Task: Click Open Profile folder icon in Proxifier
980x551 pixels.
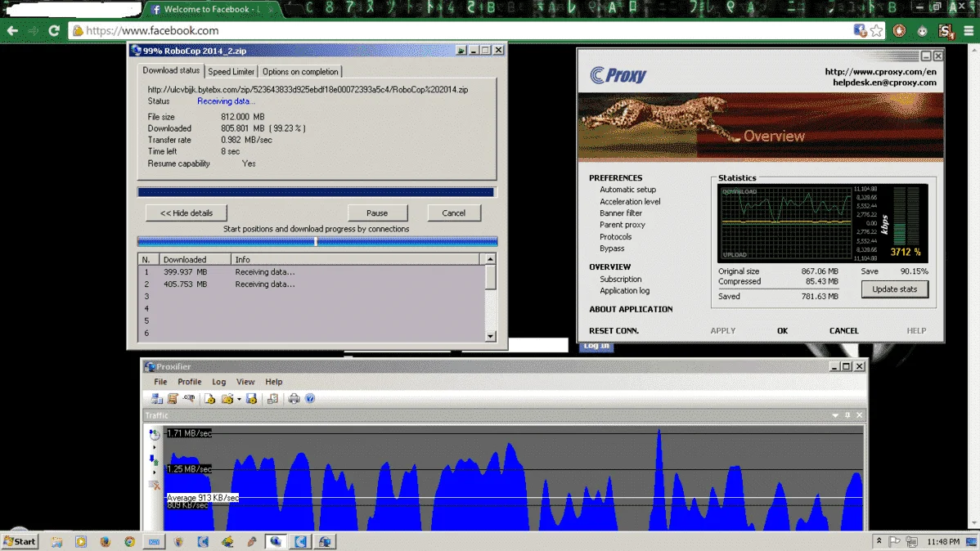Action: click(x=227, y=399)
